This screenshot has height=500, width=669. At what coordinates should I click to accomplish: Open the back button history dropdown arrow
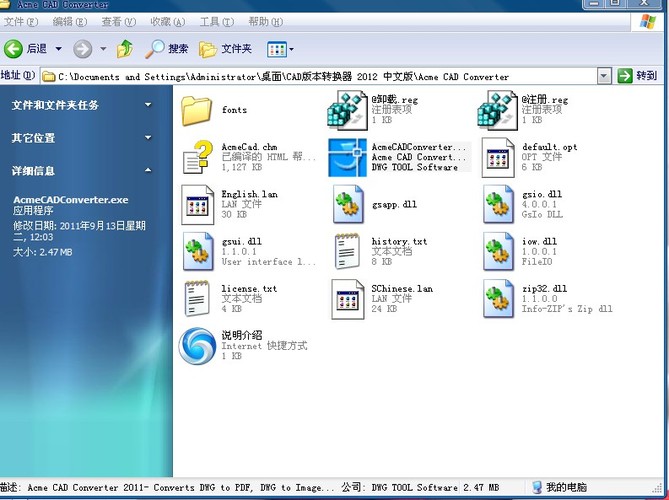pos(58,49)
